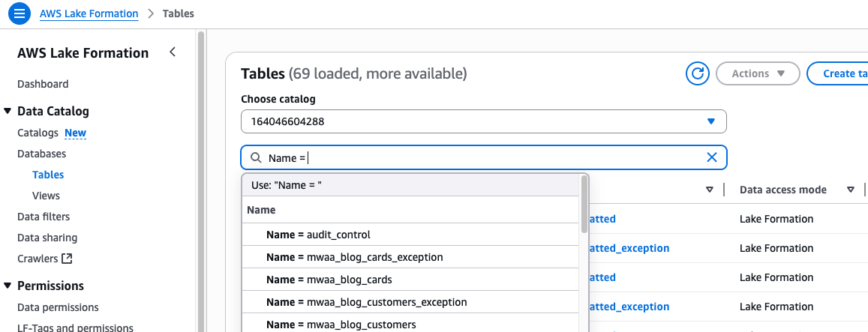Click the search magnifier icon
This screenshot has width=868, height=332.
pos(256,157)
